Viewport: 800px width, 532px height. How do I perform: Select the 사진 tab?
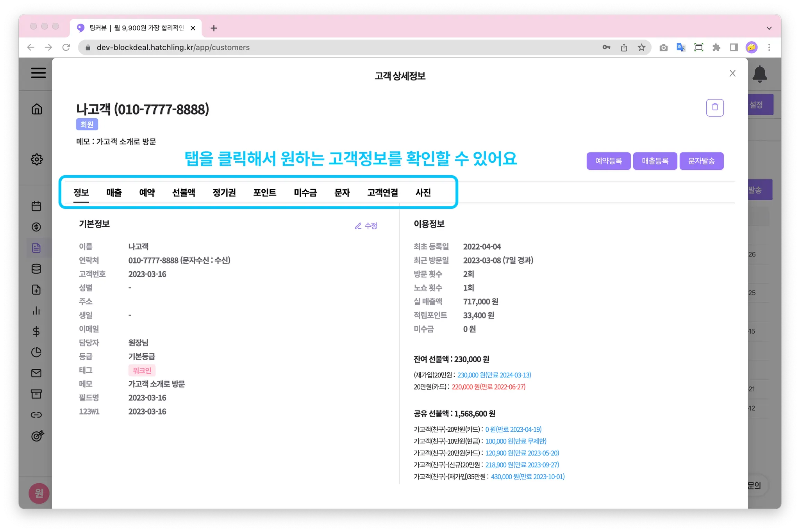click(x=423, y=192)
